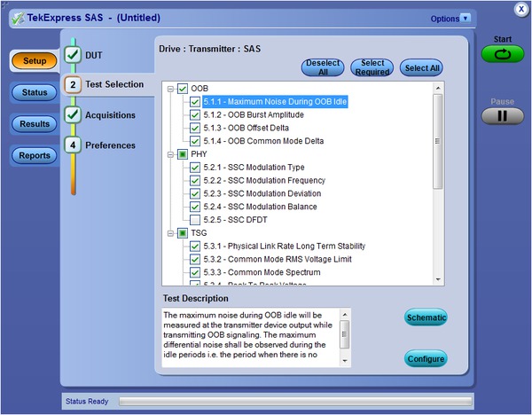Select test 5.2.2 - SSC Modulation Frequency
The height and width of the screenshot is (415, 532).
pos(264,181)
